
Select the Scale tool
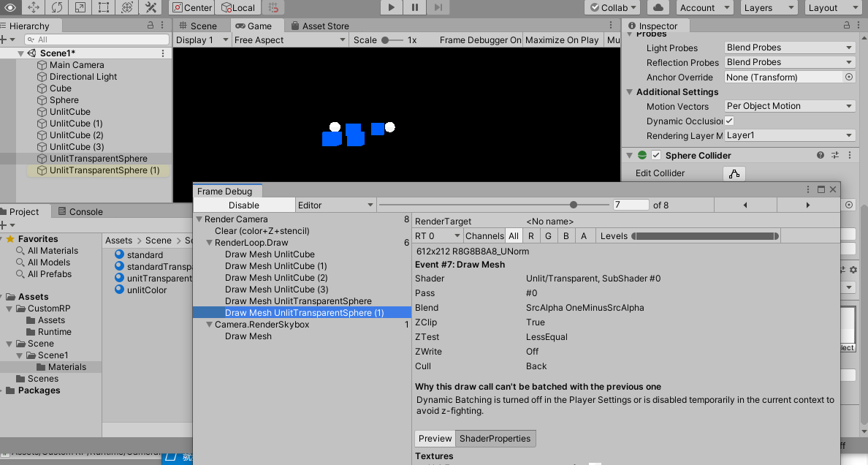tap(80, 7)
